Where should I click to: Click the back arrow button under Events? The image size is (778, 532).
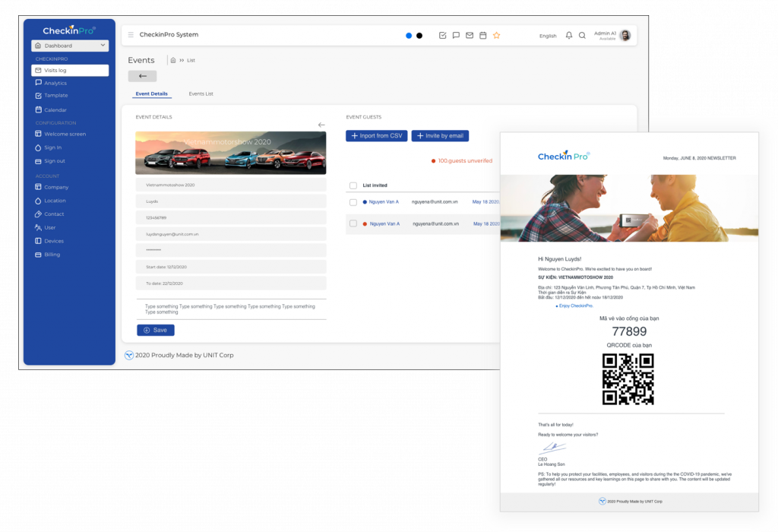coord(142,76)
